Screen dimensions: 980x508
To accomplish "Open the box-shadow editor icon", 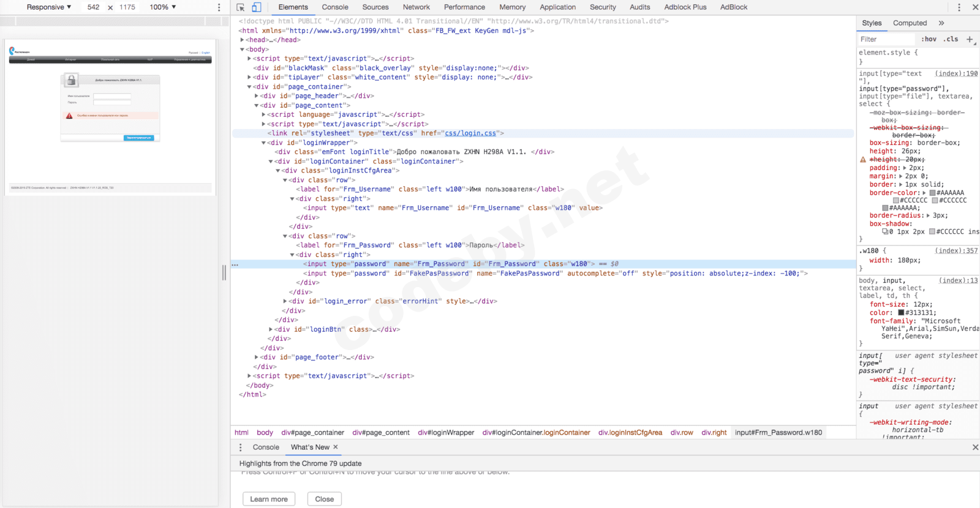I will pyautogui.click(x=885, y=232).
